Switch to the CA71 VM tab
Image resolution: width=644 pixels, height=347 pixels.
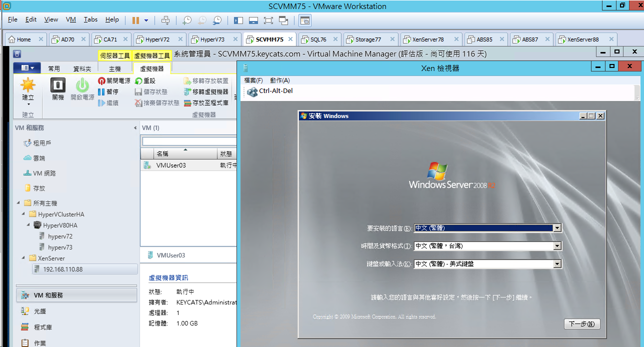(x=110, y=39)
